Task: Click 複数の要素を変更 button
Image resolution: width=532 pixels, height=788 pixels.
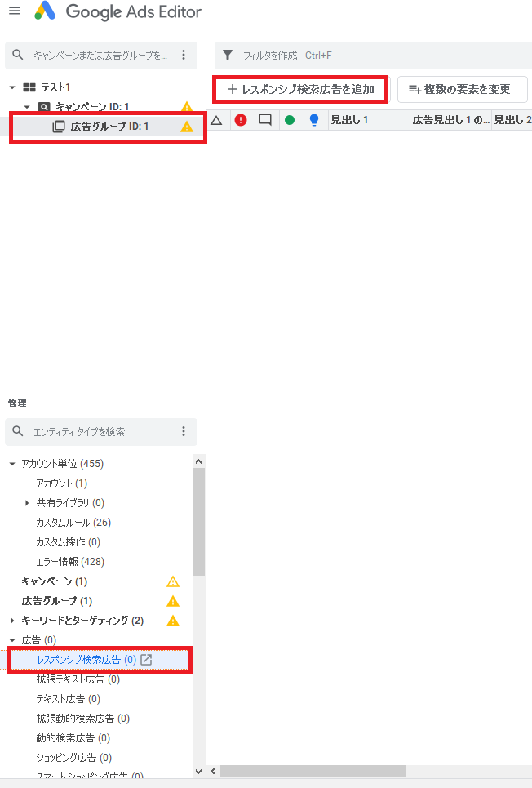Action: [462, 90]
